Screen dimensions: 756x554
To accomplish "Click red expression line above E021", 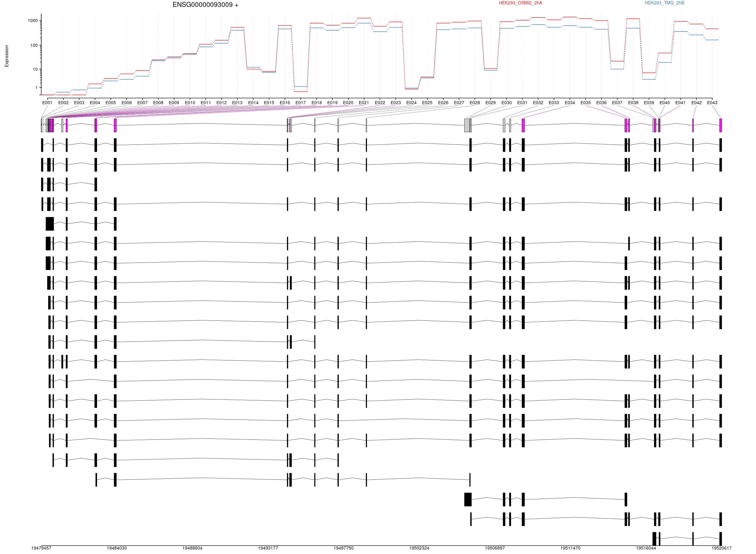I will 364,18.
